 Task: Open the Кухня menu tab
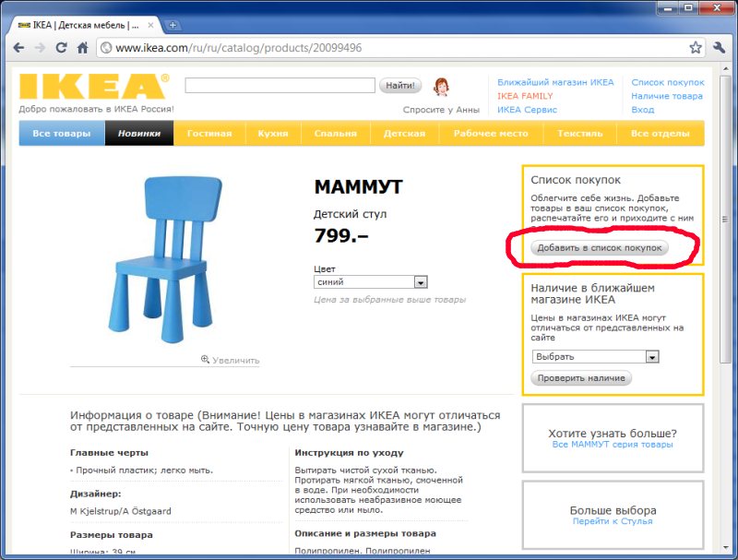tap(272, 134)
